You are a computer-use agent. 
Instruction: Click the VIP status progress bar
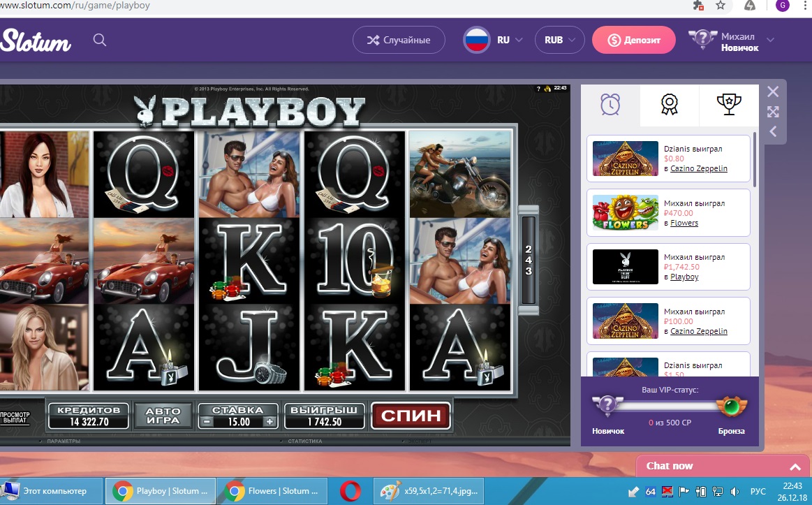pyautogui.click(x=669, y=406)
